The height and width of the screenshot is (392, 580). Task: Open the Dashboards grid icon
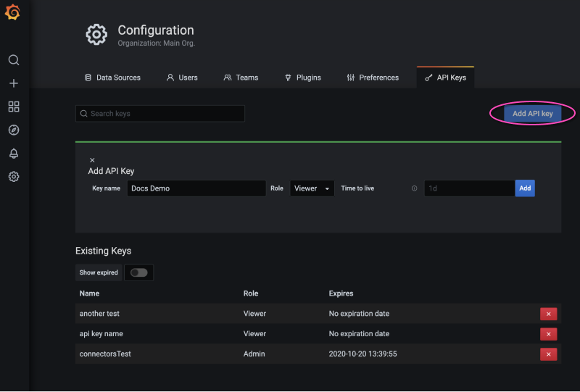point(14,107)
